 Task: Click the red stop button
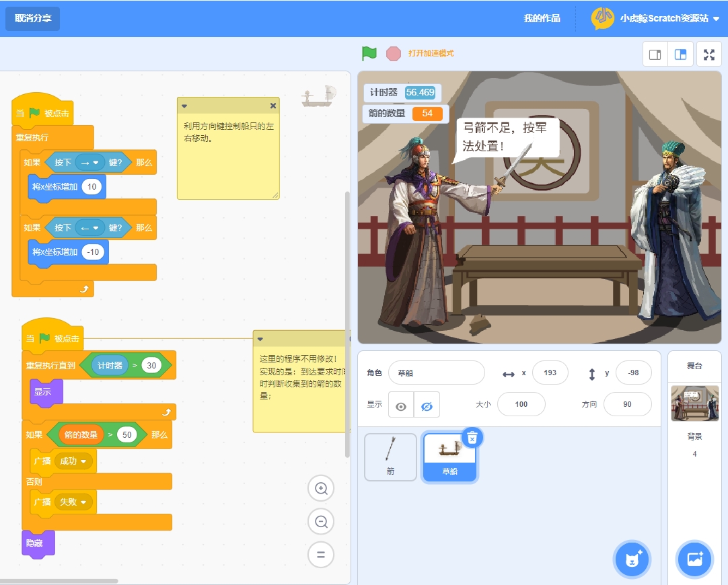tap(393, 53)
